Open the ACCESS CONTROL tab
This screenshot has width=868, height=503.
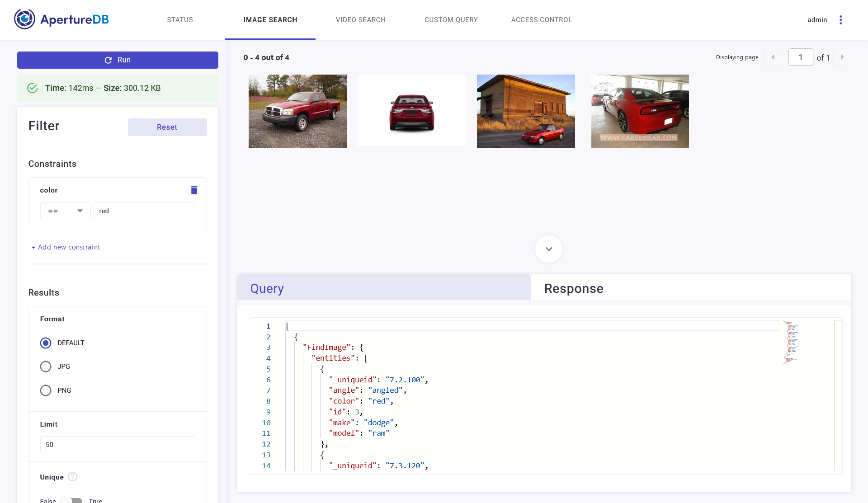click(x=542, y=20)
